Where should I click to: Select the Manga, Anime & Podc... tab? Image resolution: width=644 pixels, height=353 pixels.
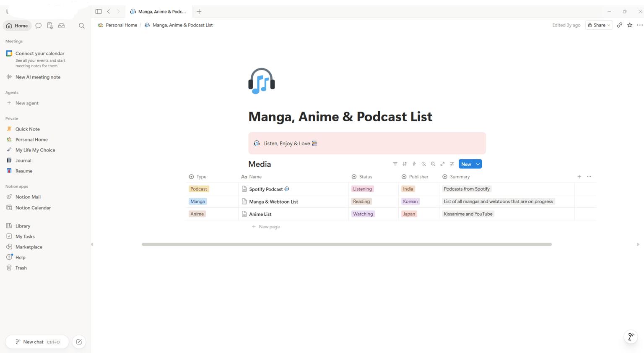pyautogui.click(x=158, y=12)
